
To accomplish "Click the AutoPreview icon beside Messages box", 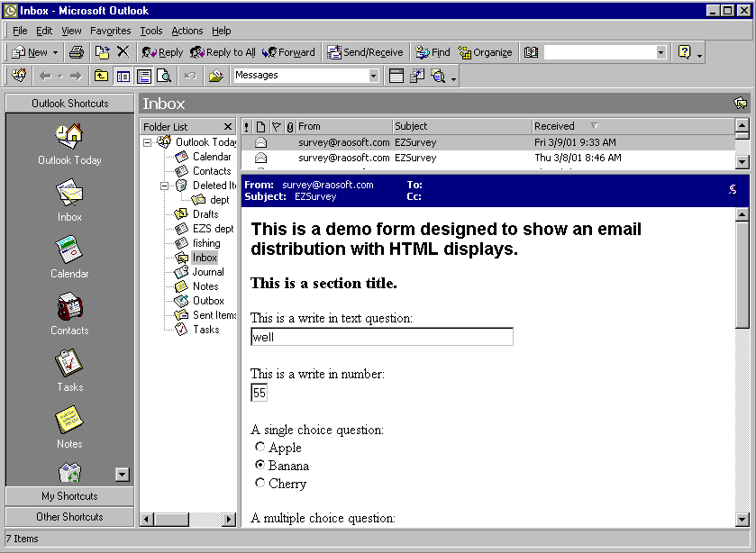I will pyautogui.click(x=396, y=76).
